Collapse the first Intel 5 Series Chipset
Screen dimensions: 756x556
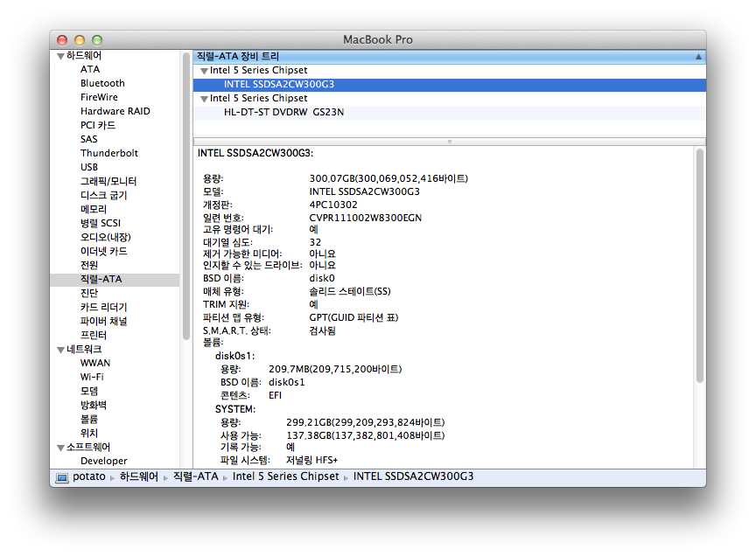204,71
